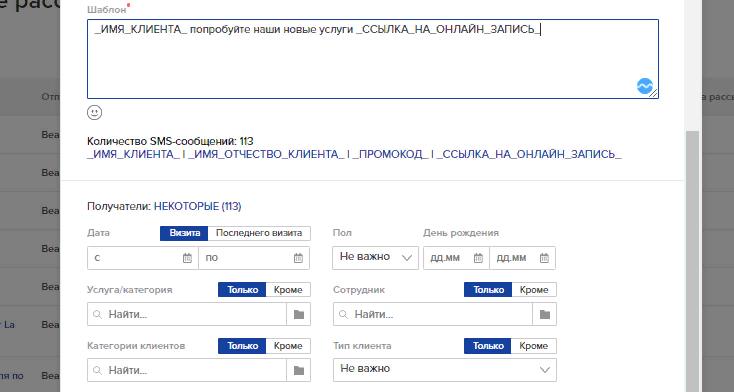This screenshot has width=734, height=392.
Task: Set Категории клиентов filter to 'Только'
Action: [242, 346]
